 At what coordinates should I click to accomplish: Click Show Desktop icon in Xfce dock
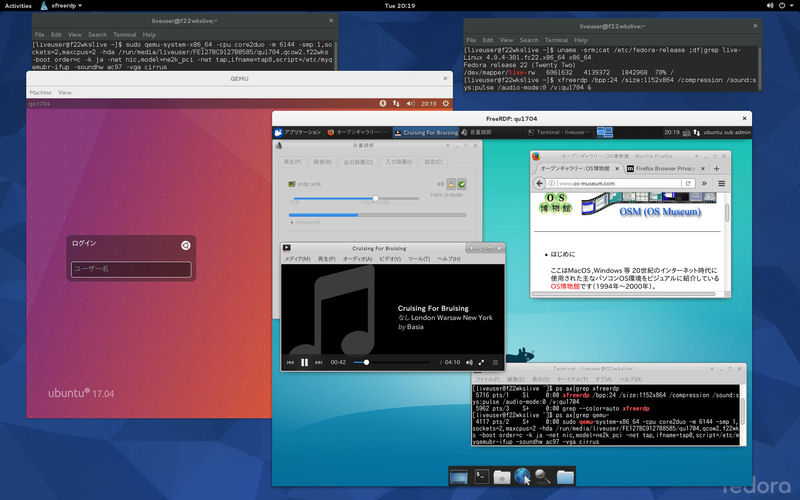pyautogui.click(x=459, y=477)
